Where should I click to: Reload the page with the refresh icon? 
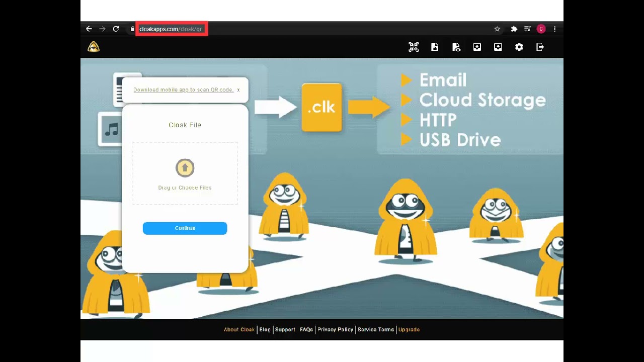116,29
